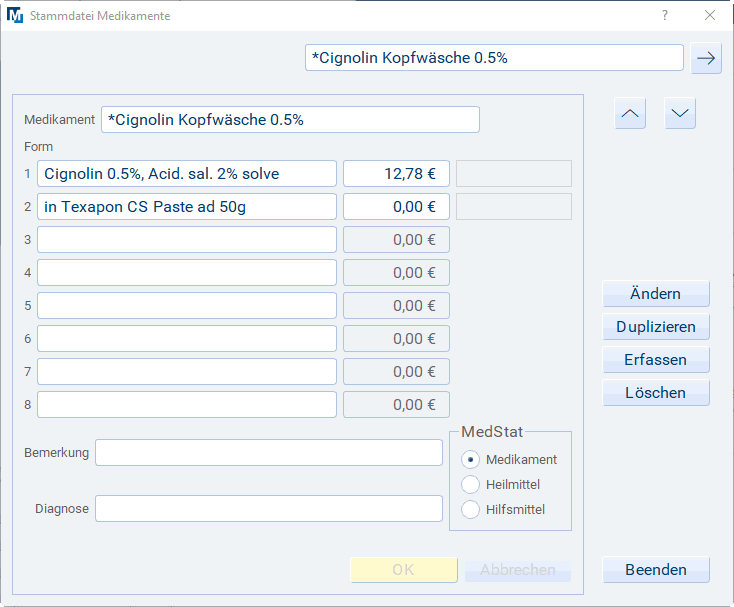The height and width of the screenshot is (607, 734).
Task: Click the row 5 price field
Action: click(x=396, y=306)
